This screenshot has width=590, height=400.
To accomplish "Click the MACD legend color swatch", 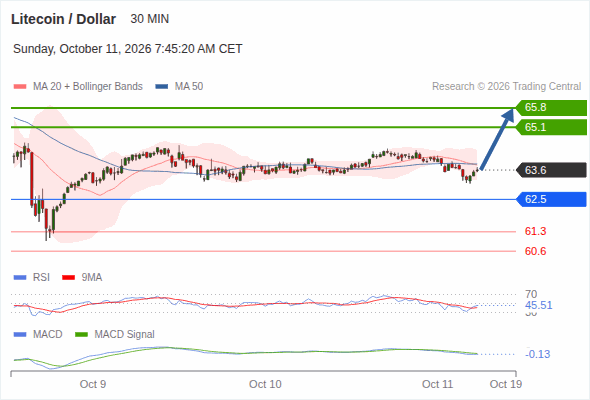I will click(20, 335).
